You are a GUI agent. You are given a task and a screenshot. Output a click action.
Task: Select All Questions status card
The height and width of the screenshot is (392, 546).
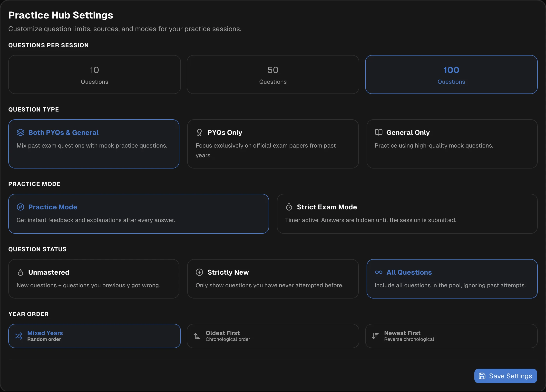(452, 279)
